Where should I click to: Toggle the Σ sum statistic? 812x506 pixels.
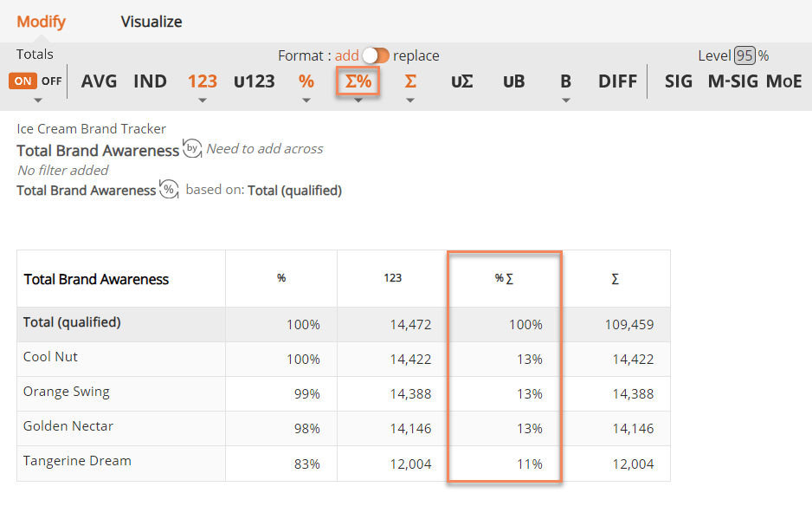(x=410, y=81)
